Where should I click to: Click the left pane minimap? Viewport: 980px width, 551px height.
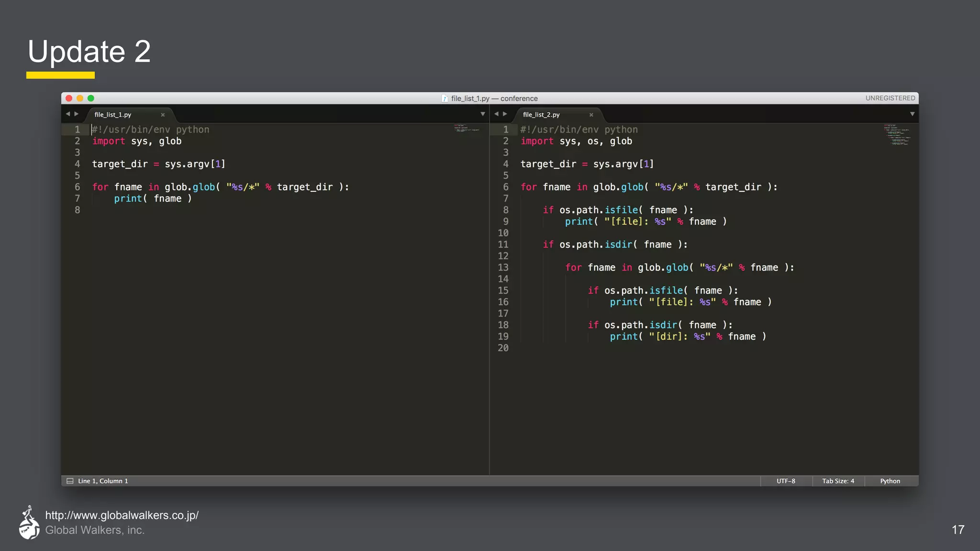pyautogui.click(x=467, y=128)
